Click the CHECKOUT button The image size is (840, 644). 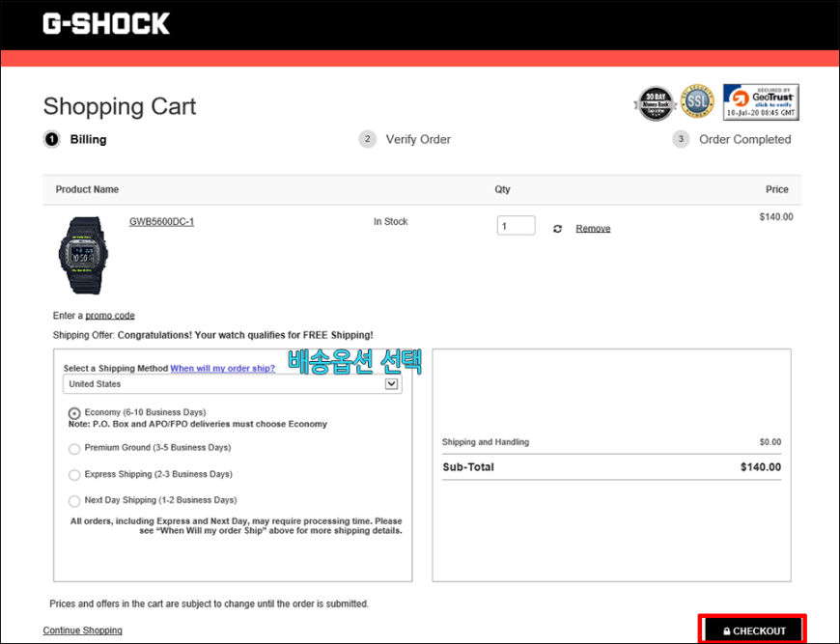click(753, 630)
